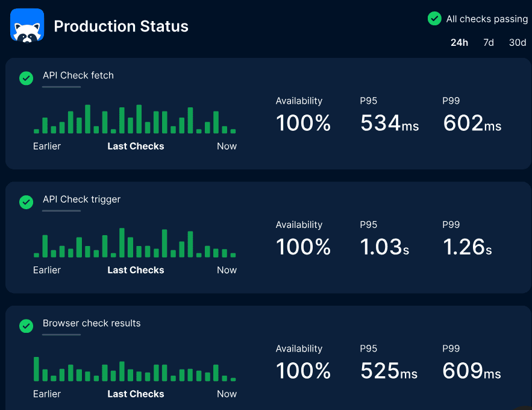Image resolution: width=532 pixels, height=410 pixels.
Task: Open the Browser check results title
Action: pos(92,323)
